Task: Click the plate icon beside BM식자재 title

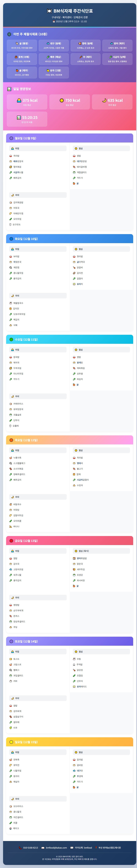Action: (49, 11)
